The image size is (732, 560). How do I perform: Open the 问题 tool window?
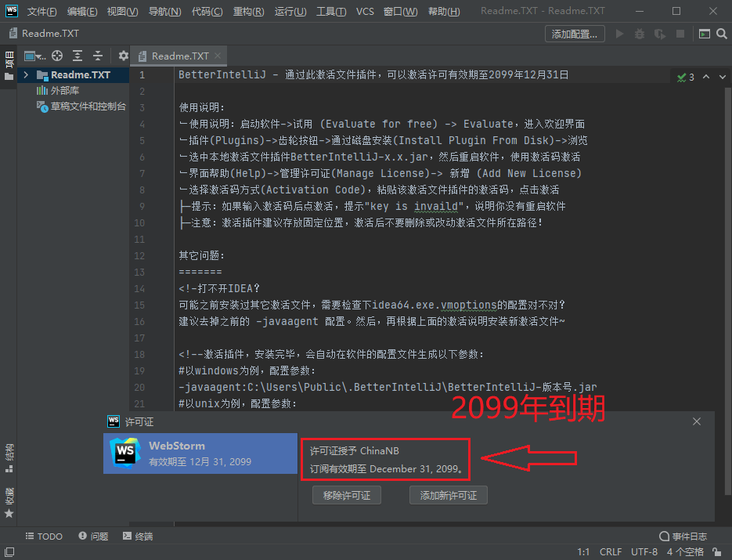click(93, 537)
